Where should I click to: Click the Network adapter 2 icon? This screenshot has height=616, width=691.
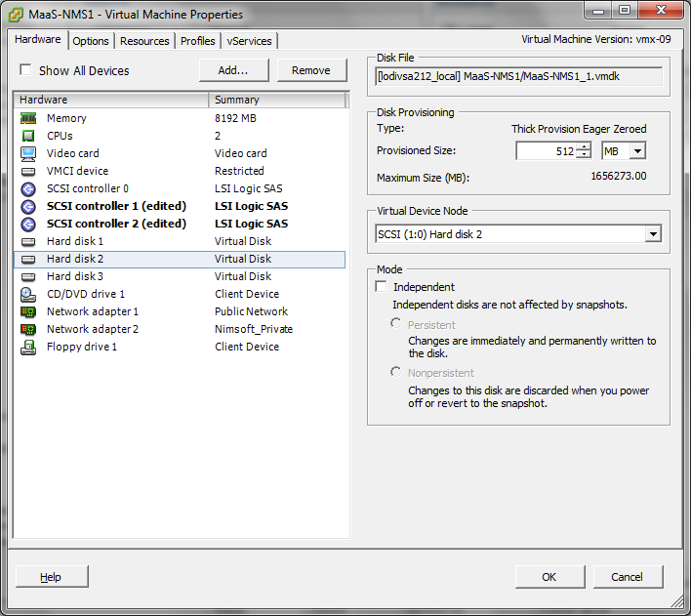pos(28,329)
